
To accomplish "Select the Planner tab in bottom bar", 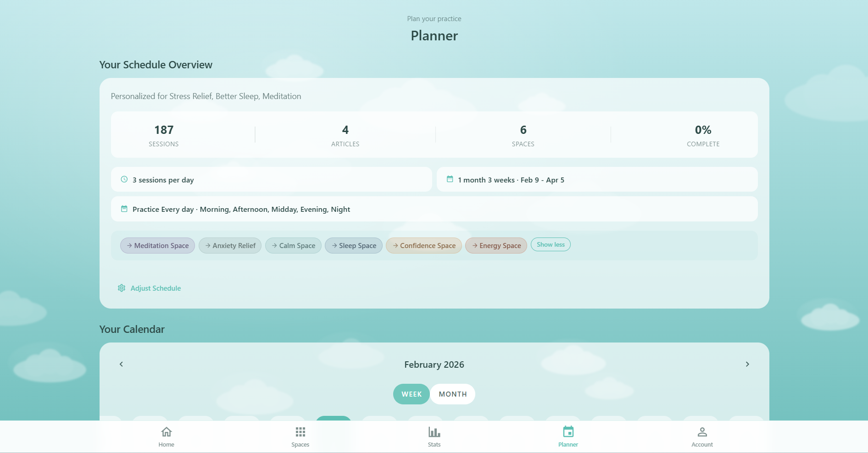I will coord(568,435).
